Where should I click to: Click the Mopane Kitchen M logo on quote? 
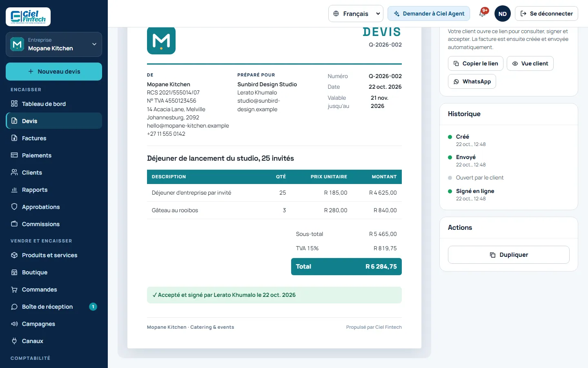(161, 40)
